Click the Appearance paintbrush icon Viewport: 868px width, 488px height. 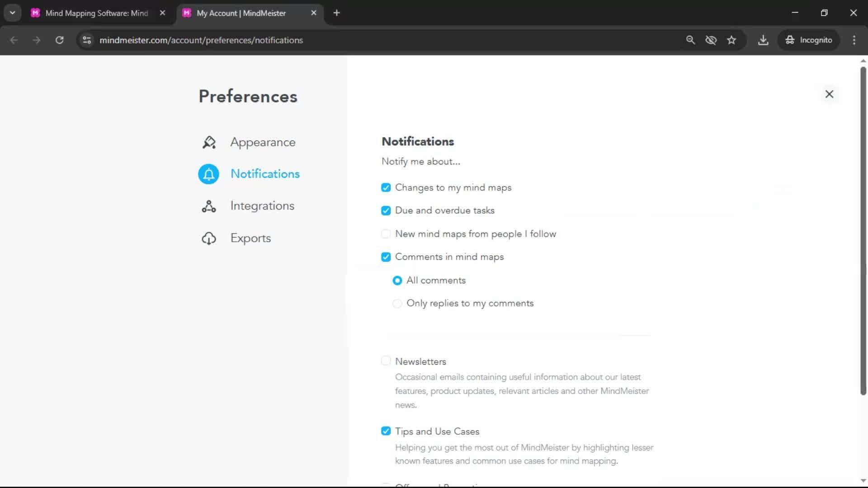[209, 142]
